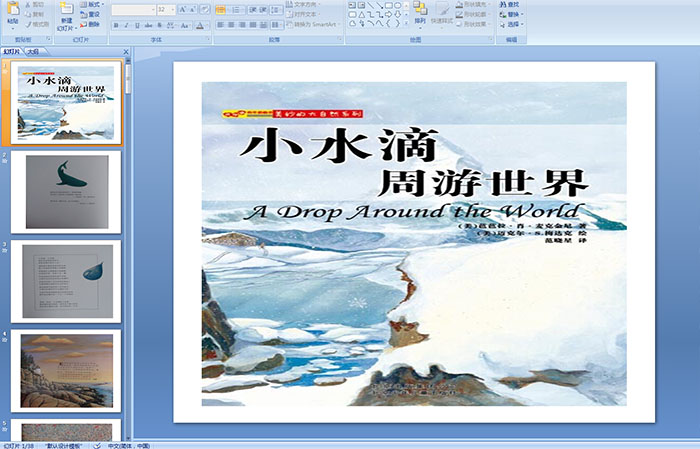The width and height of the screenshot is (700, 449).
Task: Click the spell check icon in status bar
Action: point(97,445)
